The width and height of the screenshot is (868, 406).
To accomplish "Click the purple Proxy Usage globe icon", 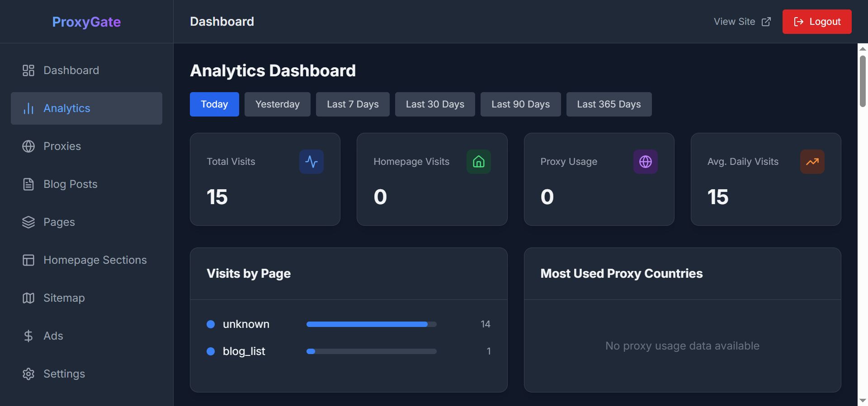I will click(645, 162).
